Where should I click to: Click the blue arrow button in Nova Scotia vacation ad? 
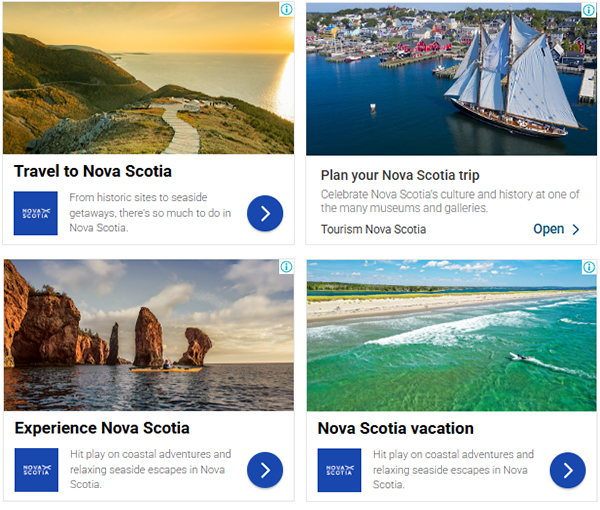[x=568, y=471]
